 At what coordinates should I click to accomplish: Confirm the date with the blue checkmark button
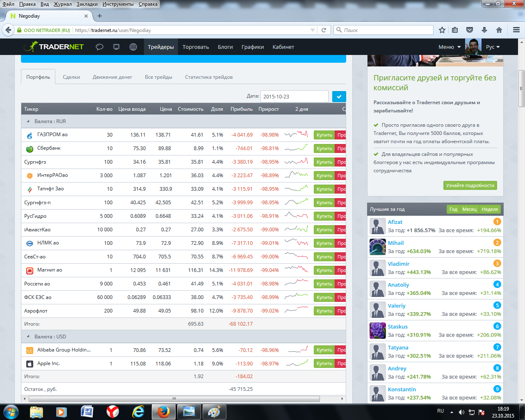coord(339,96)
